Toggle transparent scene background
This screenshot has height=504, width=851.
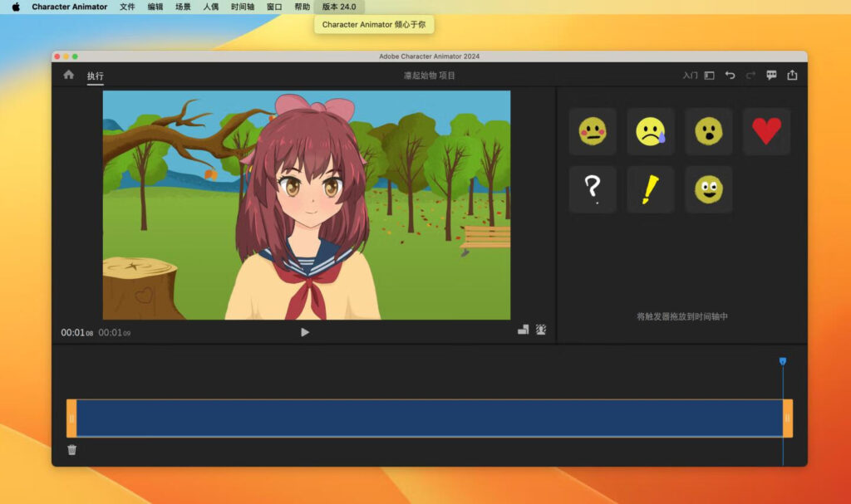point(540,330)
